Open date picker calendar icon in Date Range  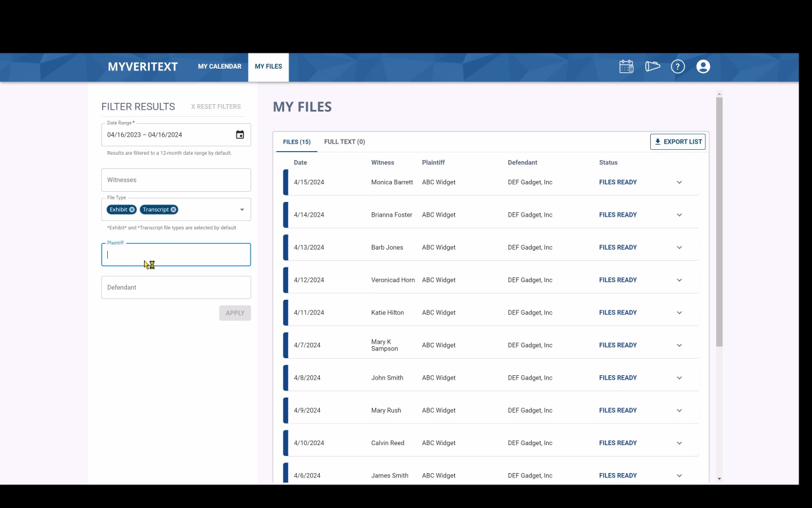240,135
